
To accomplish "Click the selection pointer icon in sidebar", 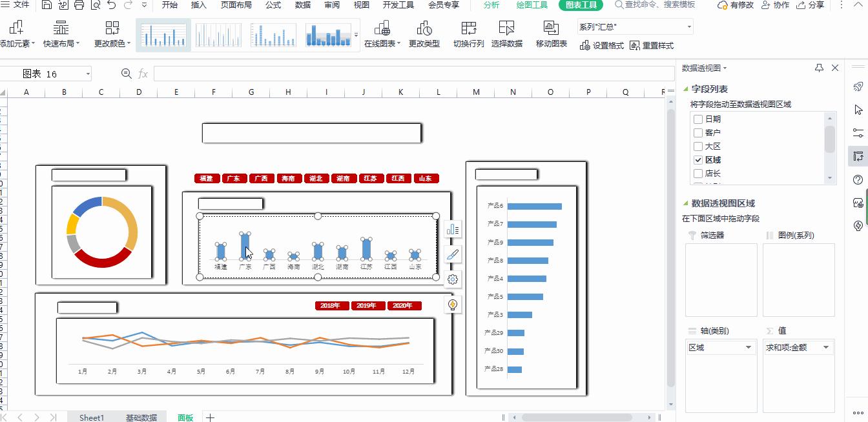I will coord(858,110).
